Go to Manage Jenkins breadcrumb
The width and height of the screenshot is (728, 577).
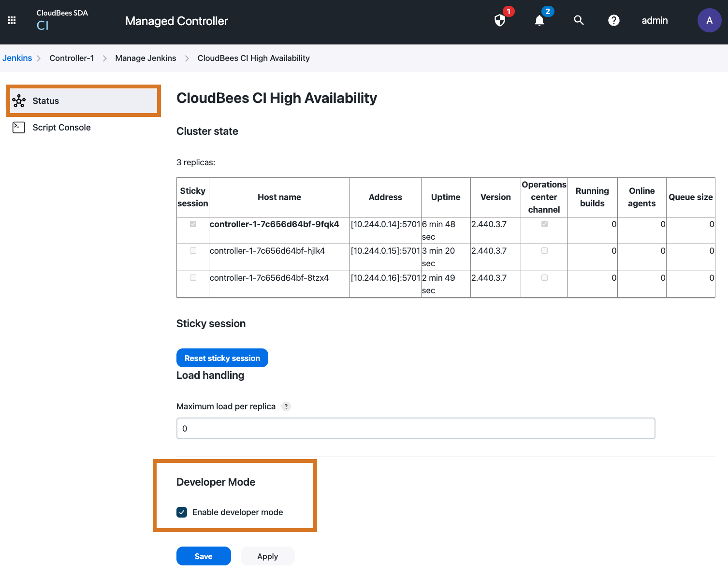tap(146, 58)
